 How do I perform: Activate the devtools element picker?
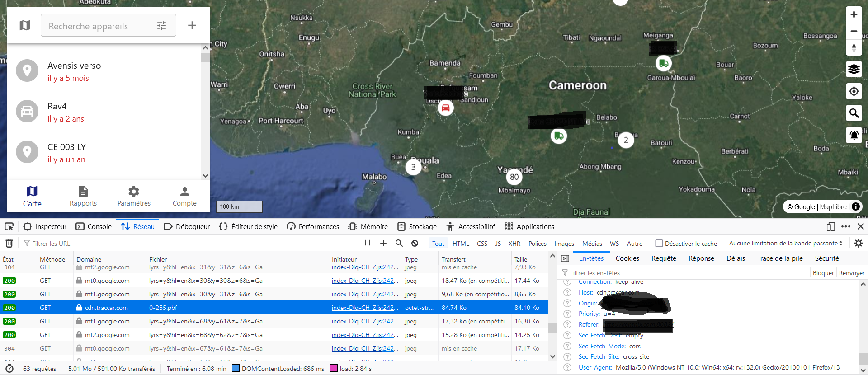point(9,226)
